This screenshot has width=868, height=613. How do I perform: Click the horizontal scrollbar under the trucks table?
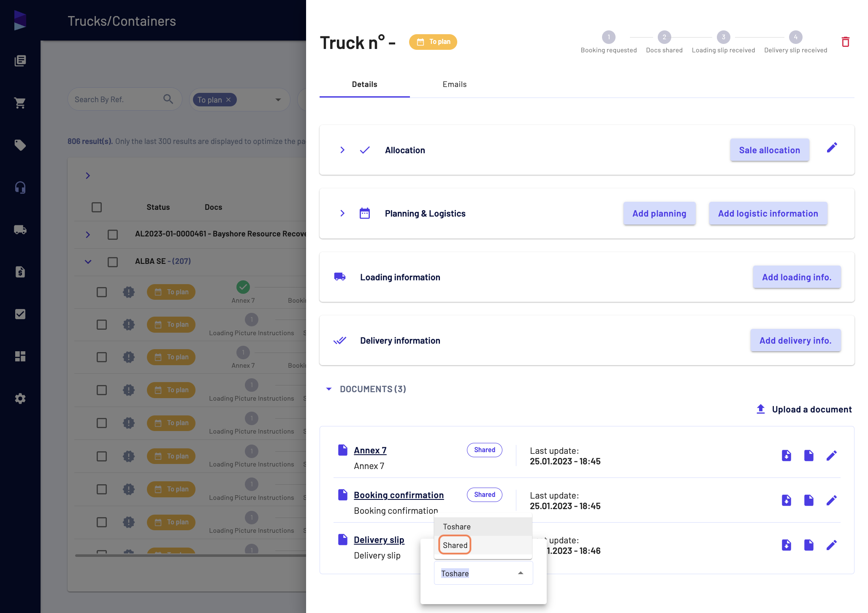click(190, 556)
